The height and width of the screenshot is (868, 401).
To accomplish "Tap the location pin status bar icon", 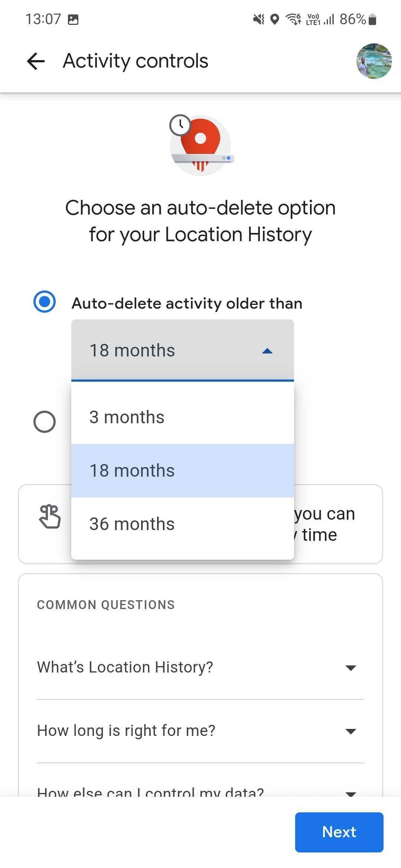I will [274, 19].
